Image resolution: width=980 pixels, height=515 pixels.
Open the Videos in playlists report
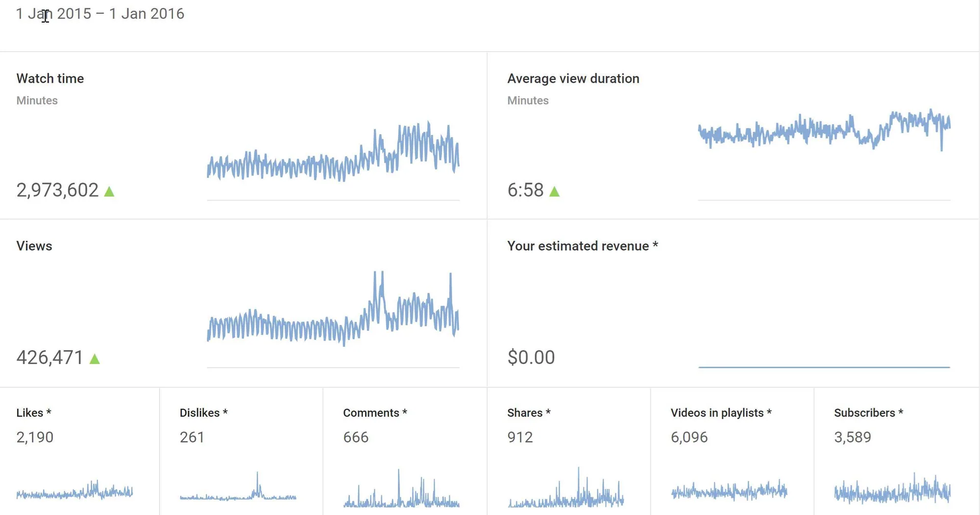coord(721,413)
